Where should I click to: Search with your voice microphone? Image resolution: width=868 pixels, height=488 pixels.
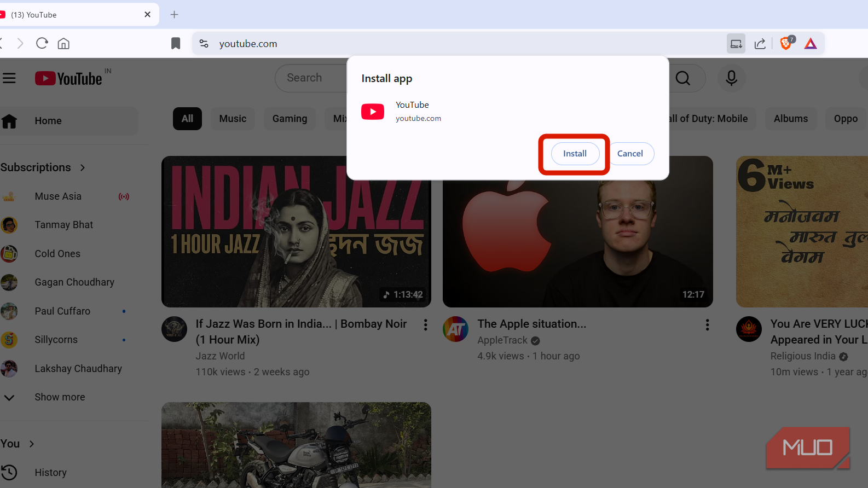[x=731, y=78]
